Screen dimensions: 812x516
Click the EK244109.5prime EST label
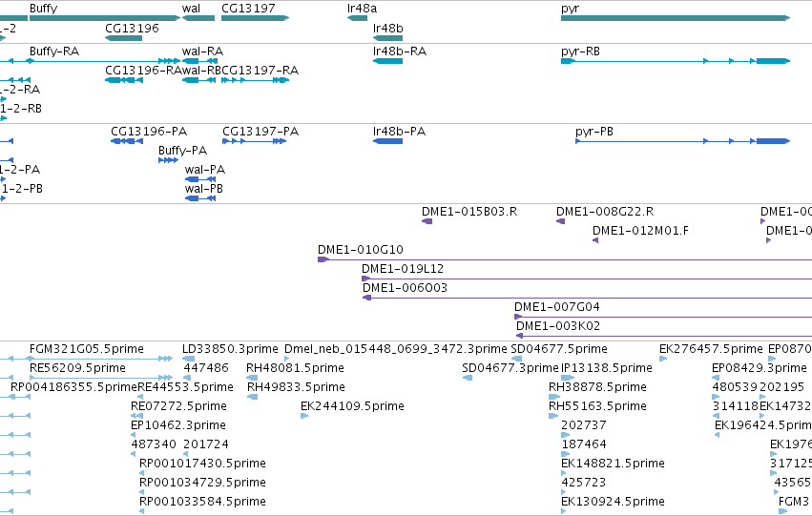(x=353, y=407)
